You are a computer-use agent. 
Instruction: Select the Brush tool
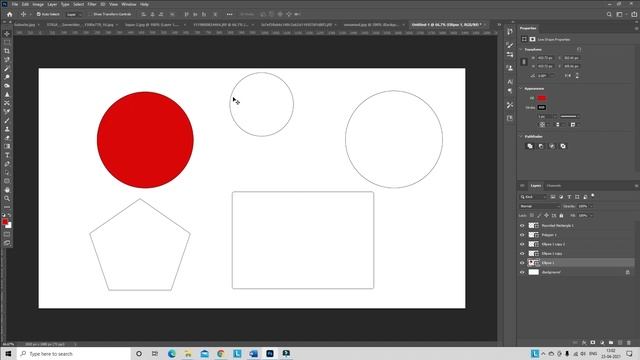pyautogui.click(x=7, y=120)
